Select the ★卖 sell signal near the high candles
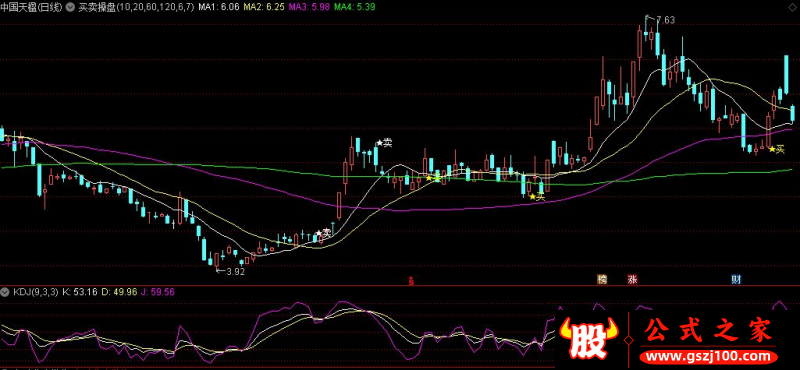 [x=384, y=143]
